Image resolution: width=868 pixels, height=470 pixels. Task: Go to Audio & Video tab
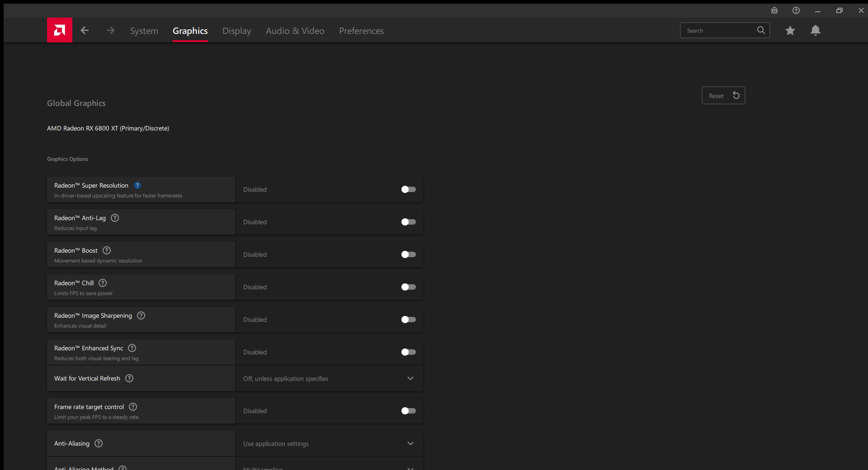click(295, 31)
